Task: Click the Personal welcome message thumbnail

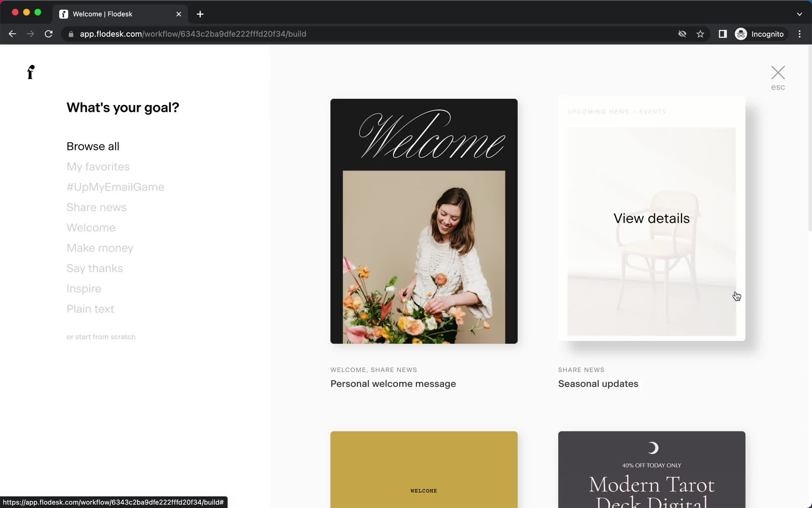Action: pyautogui.click(x=424, y=221)
